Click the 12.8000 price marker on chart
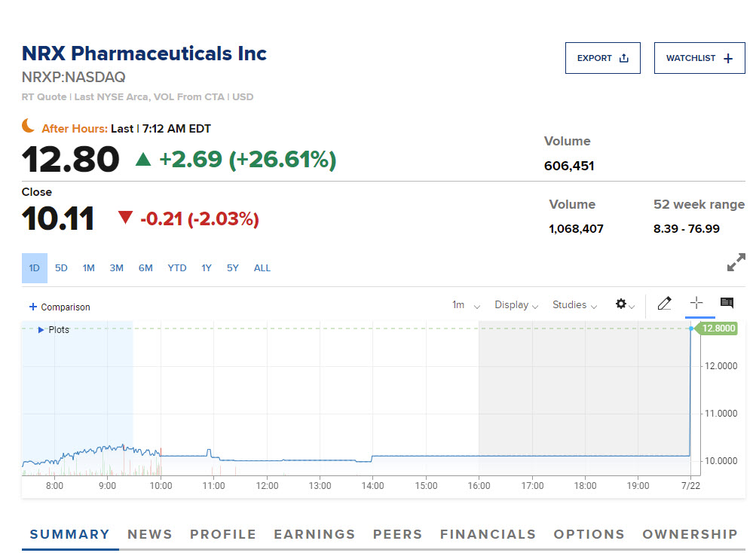The image size is (756, 553). point(718,328)
